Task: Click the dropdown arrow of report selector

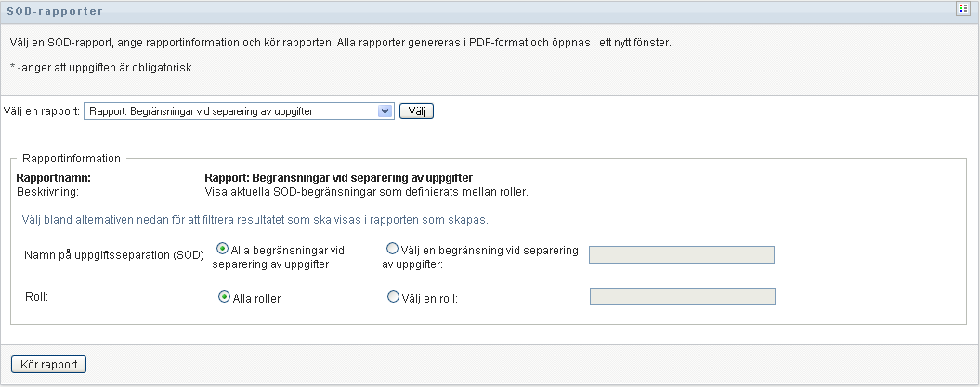Action: tap(385, 111)
